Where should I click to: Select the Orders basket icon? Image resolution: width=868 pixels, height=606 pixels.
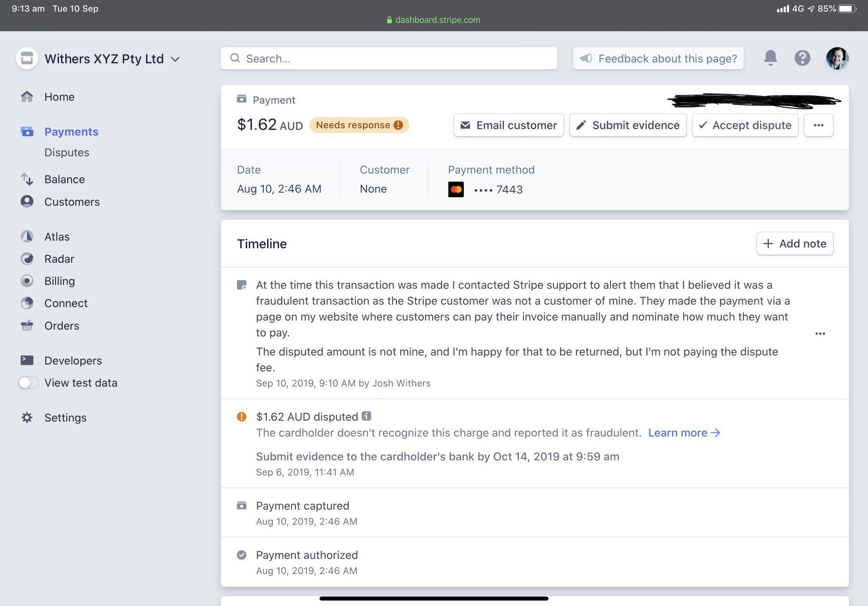(27, 326)
